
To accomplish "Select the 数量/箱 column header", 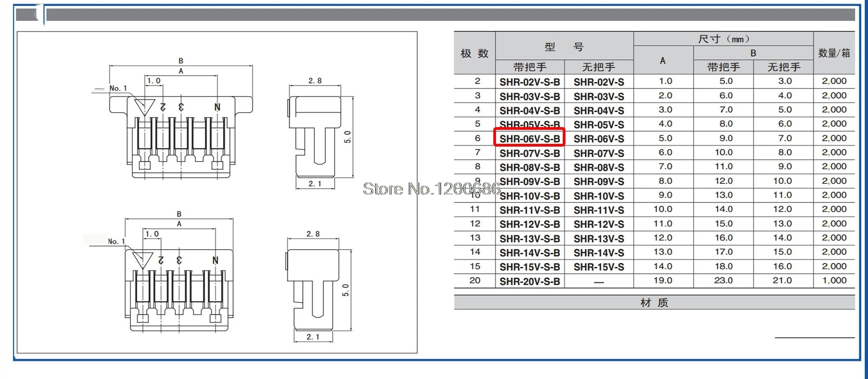I will pos(834,53).
